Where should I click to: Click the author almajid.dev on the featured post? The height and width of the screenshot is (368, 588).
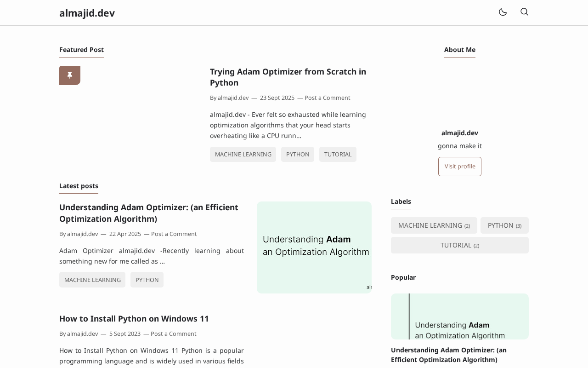pos(233,98)
